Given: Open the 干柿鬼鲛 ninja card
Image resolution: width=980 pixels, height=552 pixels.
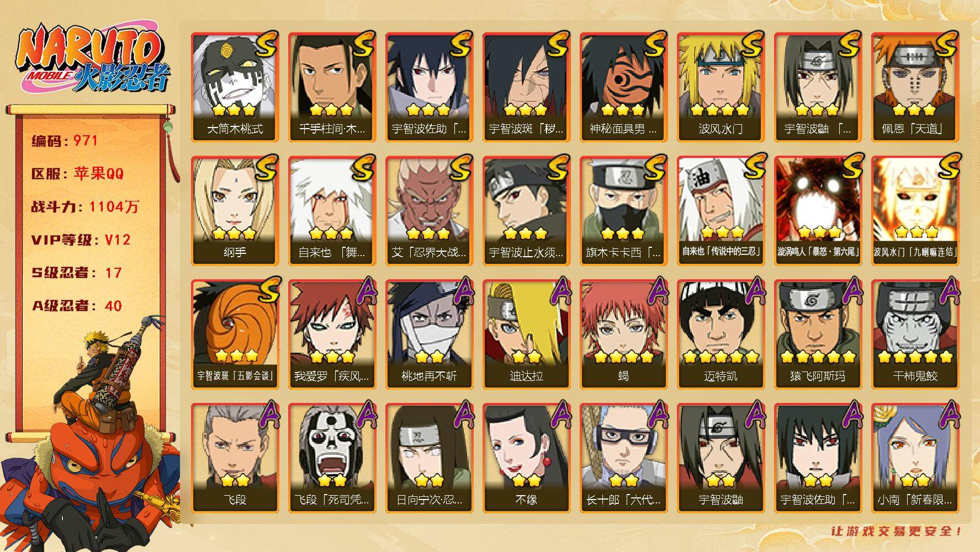Looking at the screenshot, I should [915, 334].
